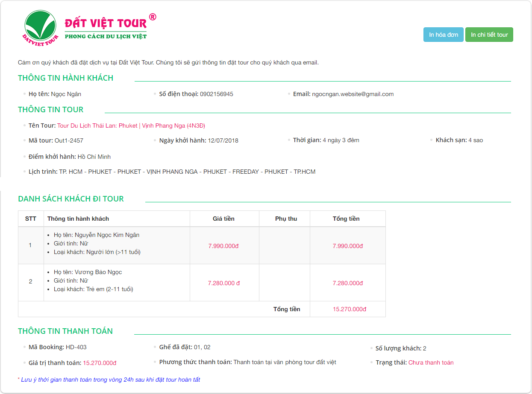Click the Đất Việt Tour logo
Image resolution: width=532 pixels, height=394 pixels.
[90, 29]
